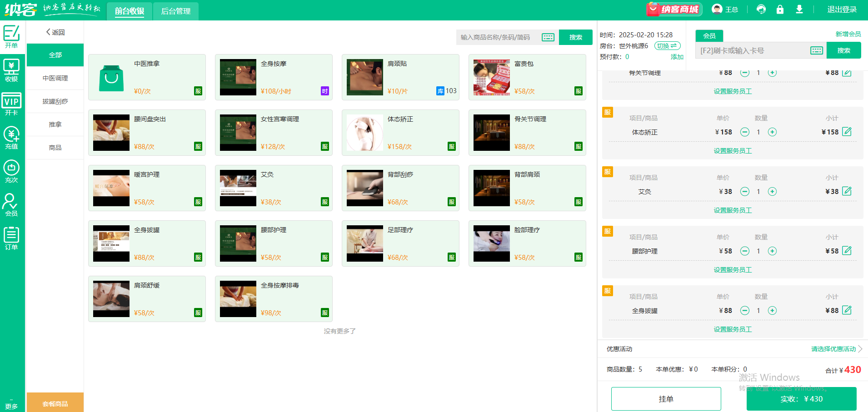Add 全身按摩 product card
Screen dimensions: 868x412
click(274, 77)
